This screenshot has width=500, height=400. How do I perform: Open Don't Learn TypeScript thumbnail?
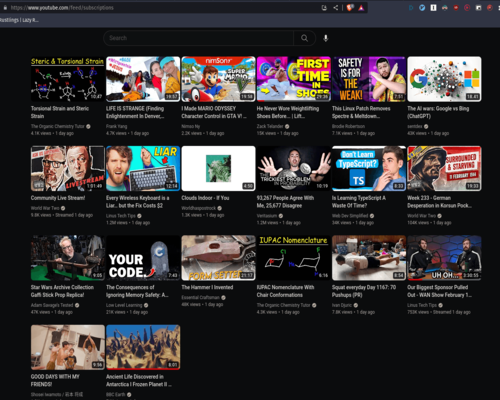click(369, 168)
